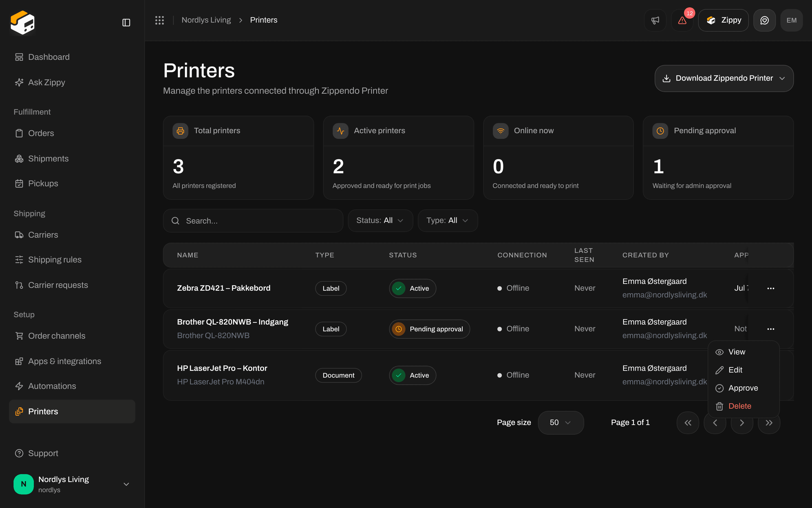Open Automations page
812x508 pixels.
tap(72, 386)
